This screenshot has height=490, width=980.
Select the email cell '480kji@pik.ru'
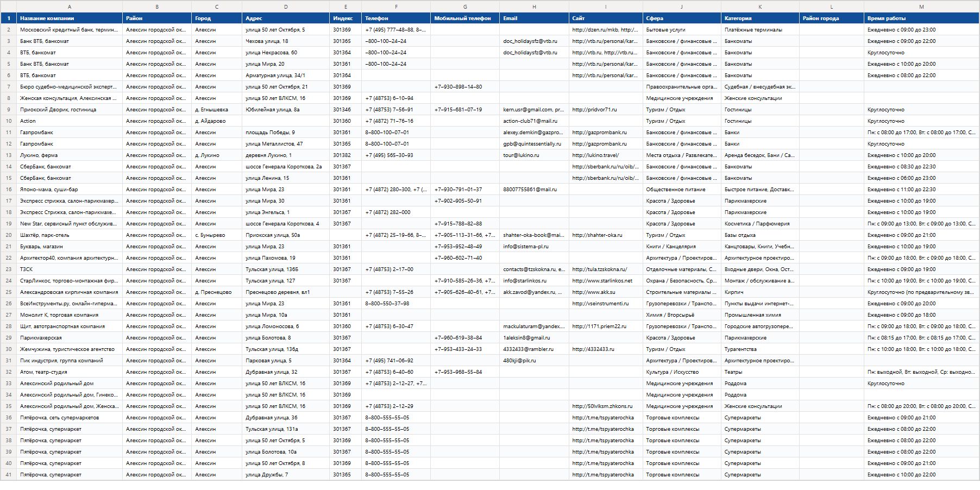534,361
